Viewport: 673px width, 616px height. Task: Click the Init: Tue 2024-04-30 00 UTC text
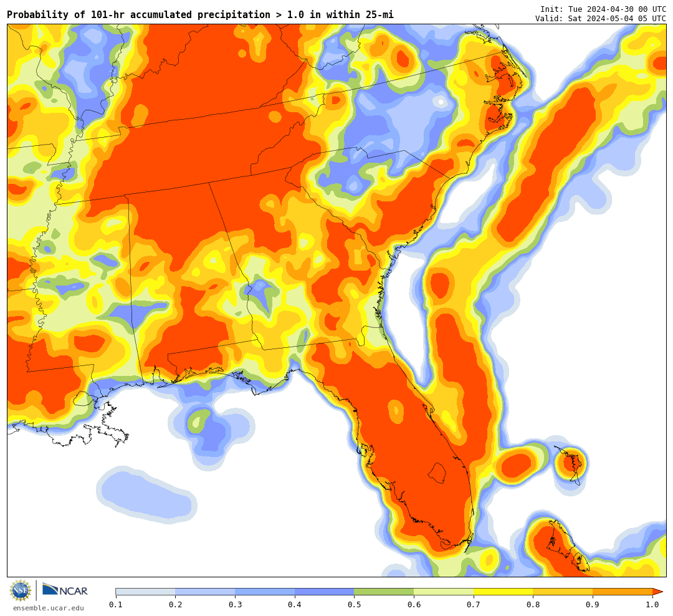click(603, 9)
